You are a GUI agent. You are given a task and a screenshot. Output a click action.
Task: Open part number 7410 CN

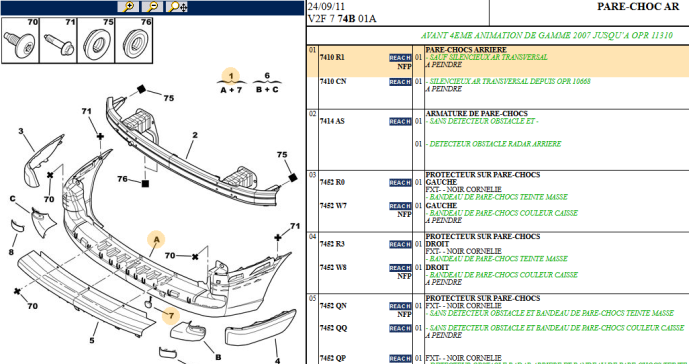(332, 82)
